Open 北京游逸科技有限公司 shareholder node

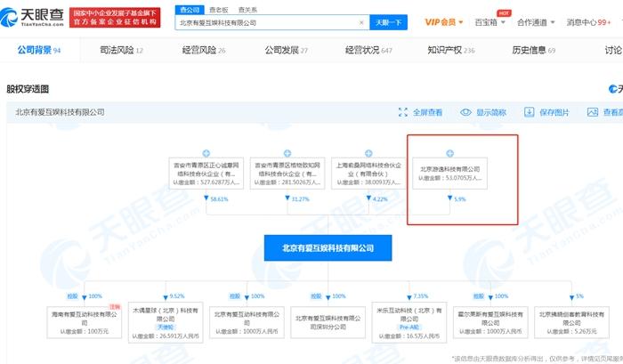(449, 174)
